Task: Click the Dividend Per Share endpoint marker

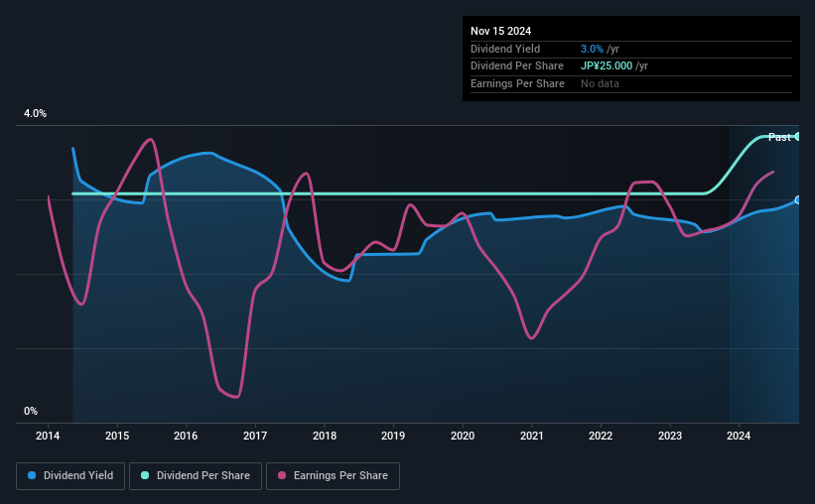Action: click(x=798, y=137)
